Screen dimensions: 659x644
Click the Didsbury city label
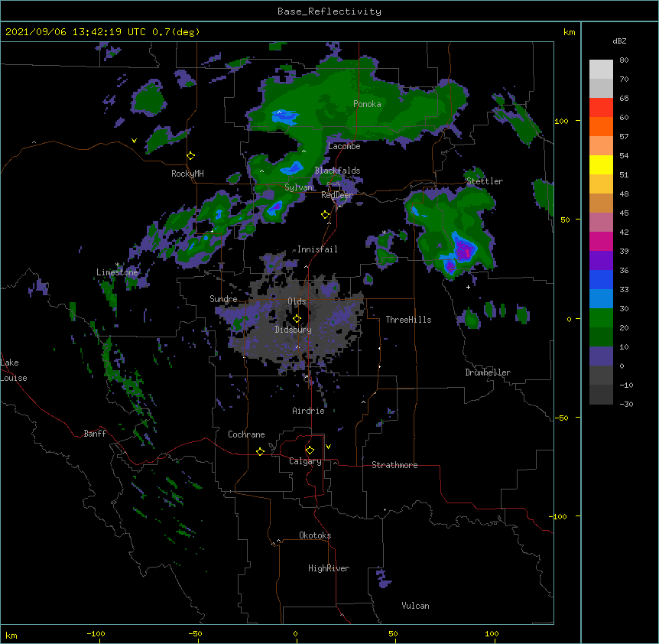coord(294,330)
